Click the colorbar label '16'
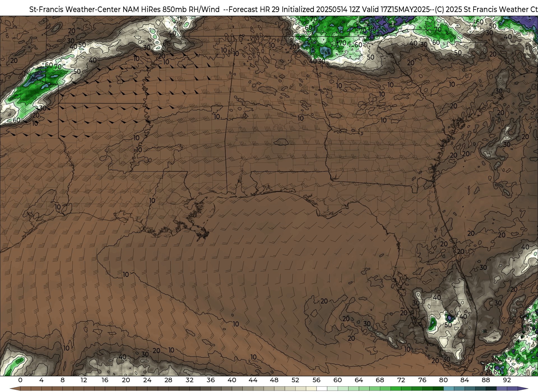The image size is (538, 392). coord(105,380)
